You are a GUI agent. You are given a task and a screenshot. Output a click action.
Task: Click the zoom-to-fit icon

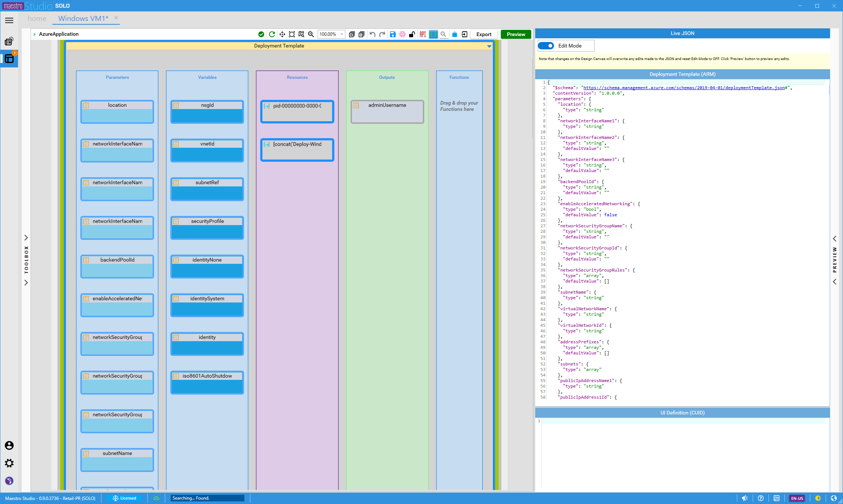click(x=292, y=34)
